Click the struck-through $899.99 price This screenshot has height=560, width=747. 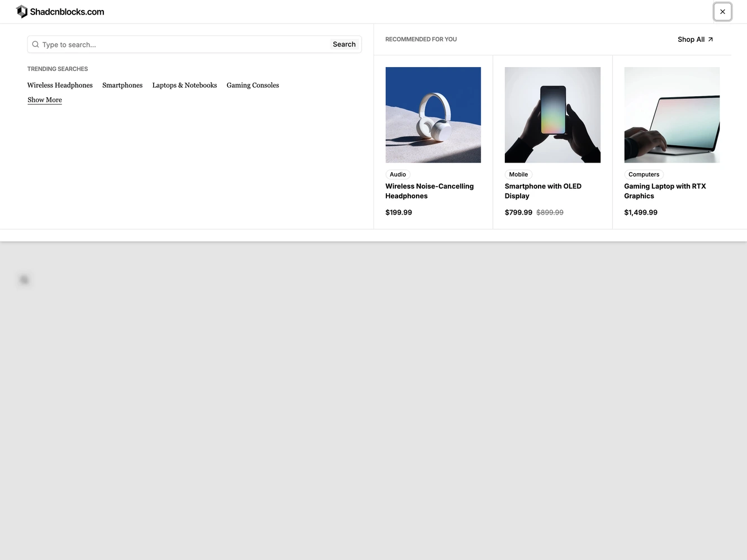[x=550, y=212]
